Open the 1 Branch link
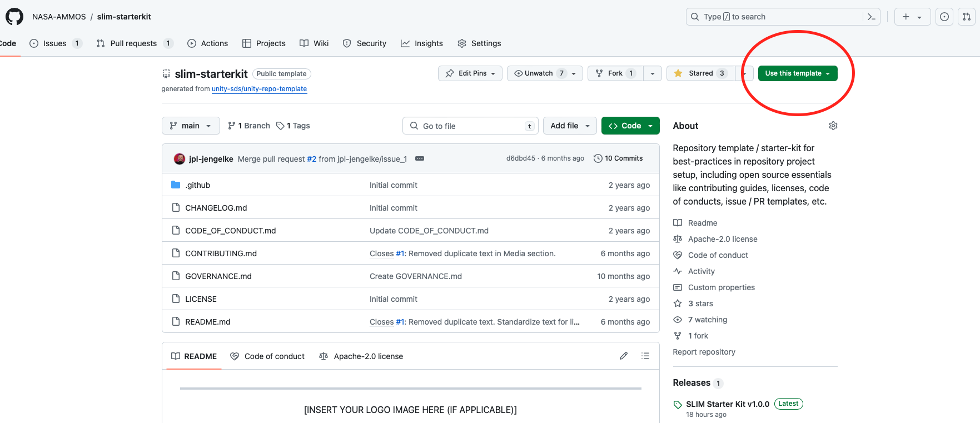 click(249, 126)
